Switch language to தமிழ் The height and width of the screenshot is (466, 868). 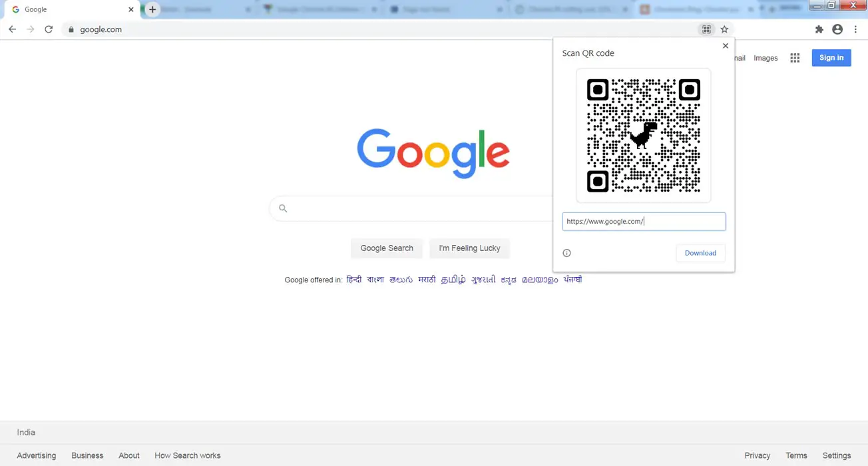coord(453,280)
